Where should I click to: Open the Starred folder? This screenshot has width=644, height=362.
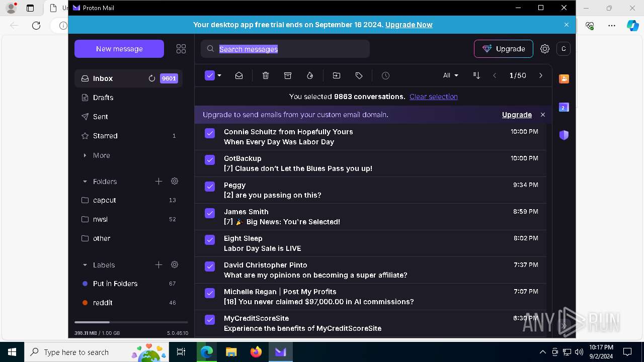[128, 136]
